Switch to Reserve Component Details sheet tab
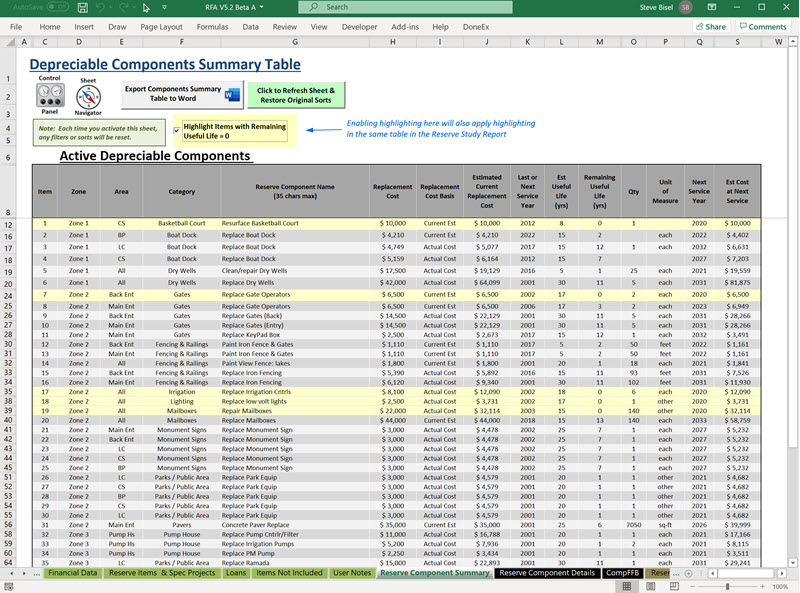Viewport: 800px width, 593px height. click(547, 573)
